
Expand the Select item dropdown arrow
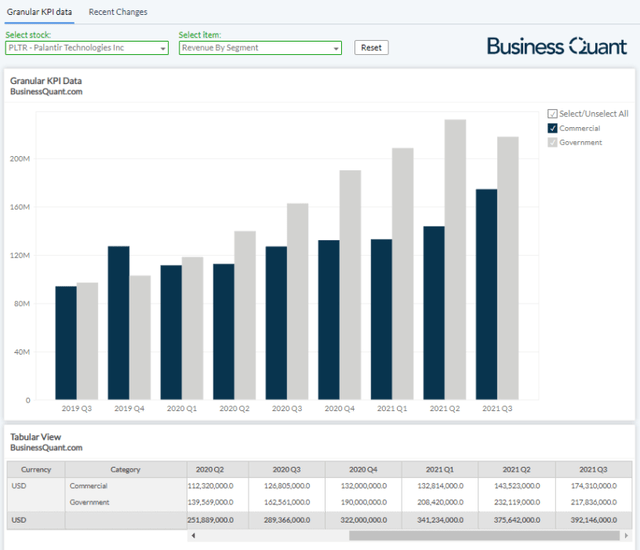(335, 48)
